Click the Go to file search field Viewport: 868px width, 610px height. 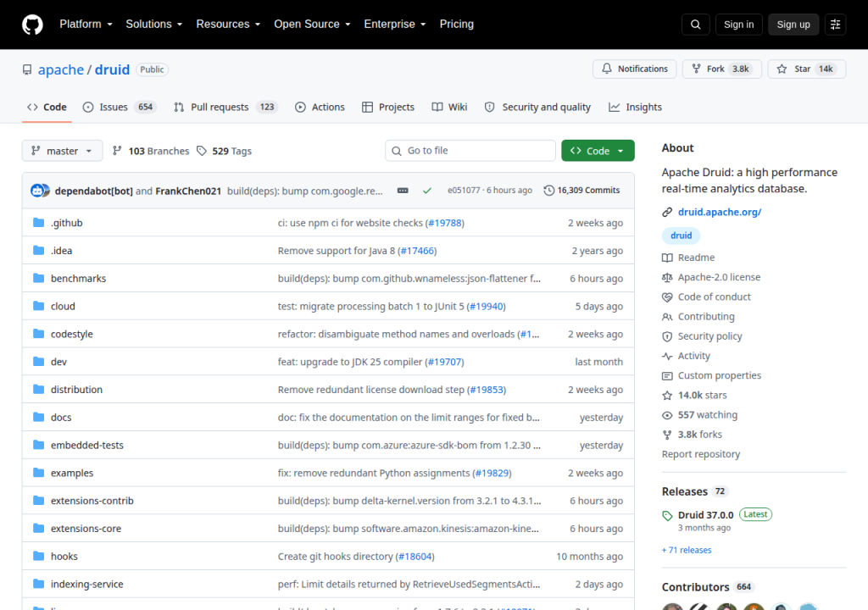pyautogui.click(x=470, y=151)
